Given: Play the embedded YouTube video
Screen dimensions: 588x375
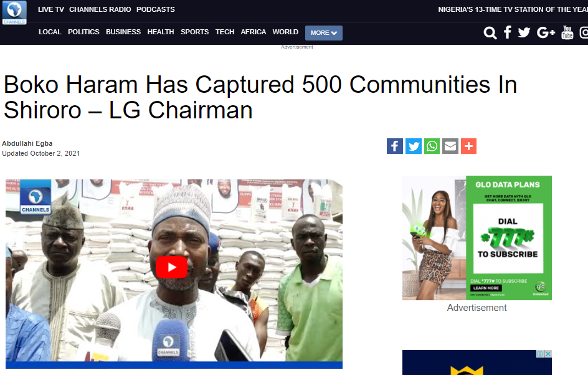Looking at the screenshot, I should pyautogui.click(x=172, y=267).
